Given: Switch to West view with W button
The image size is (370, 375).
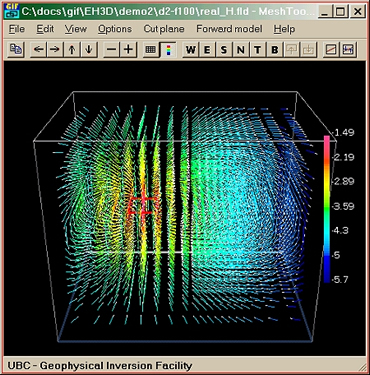Looking at the screenshot, I should (191, 50).
